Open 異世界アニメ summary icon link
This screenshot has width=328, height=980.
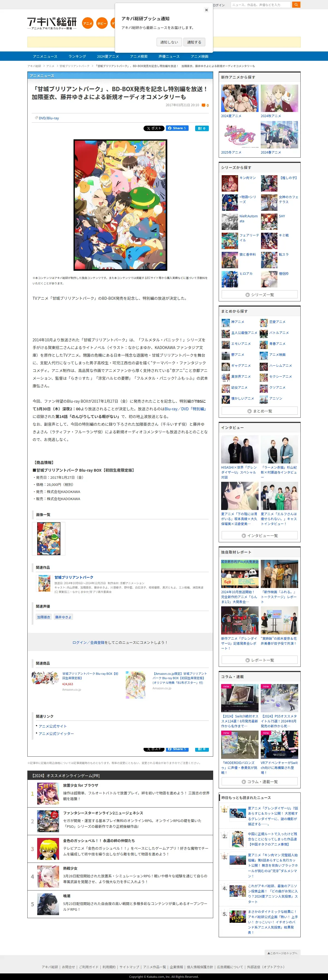[x=225, y=377]
